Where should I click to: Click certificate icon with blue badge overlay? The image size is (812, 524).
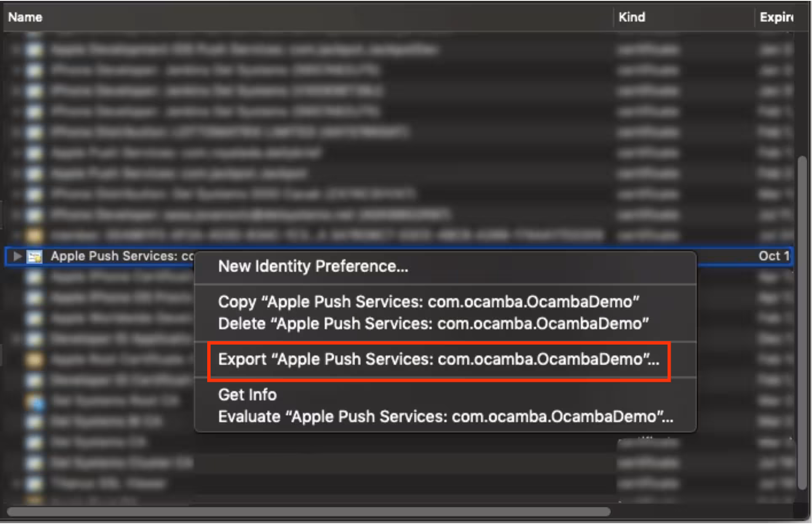(x=35, y=401)
